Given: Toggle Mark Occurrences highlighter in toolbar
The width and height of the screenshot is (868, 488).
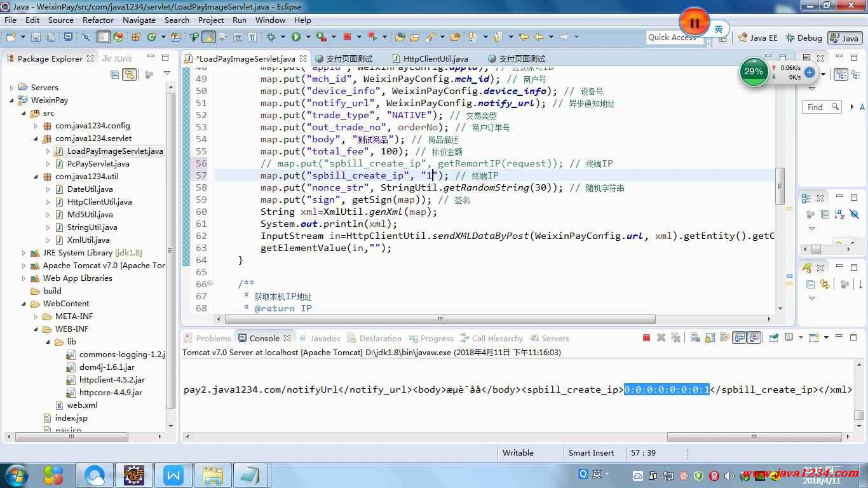Looking at the screenshot, I should tap(208, 37).
